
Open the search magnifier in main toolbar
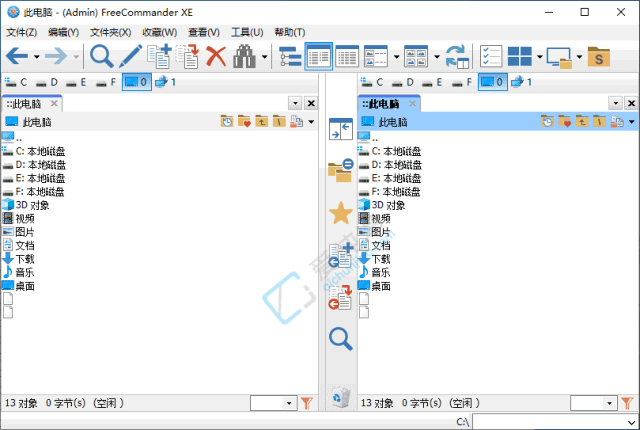coord(101,56)
